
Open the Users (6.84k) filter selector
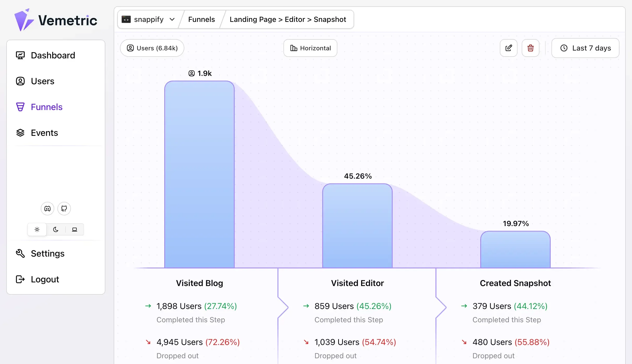coord(152,48)
